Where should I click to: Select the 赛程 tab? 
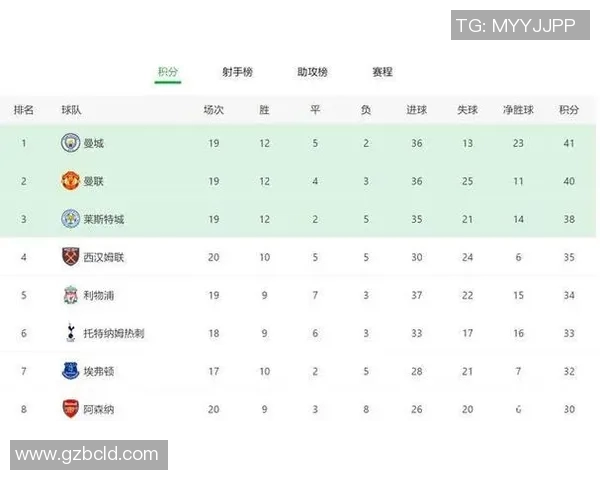[x=382, y=72]
